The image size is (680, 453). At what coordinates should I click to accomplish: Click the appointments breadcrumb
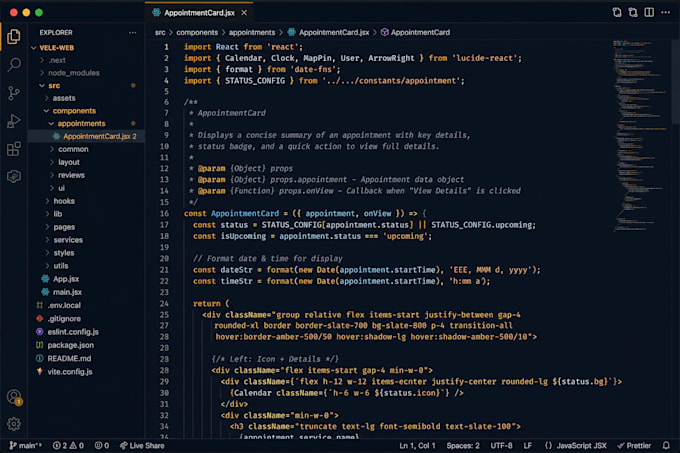click(252, 33)
